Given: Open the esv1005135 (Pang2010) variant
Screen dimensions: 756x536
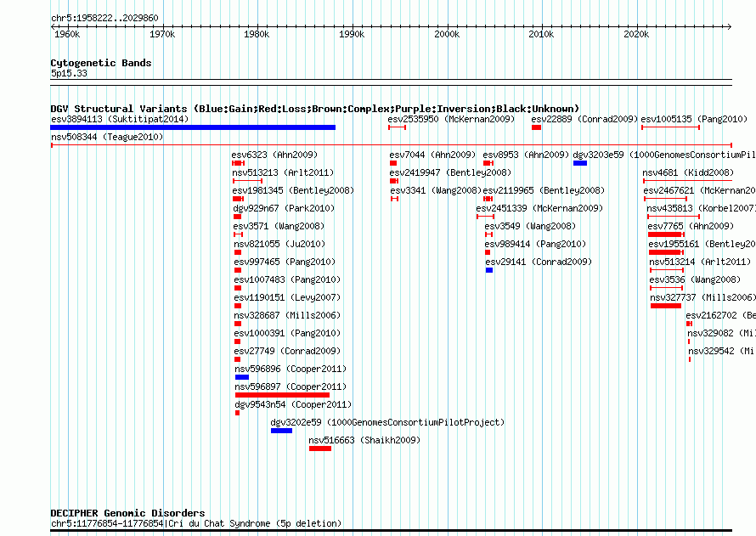Looking at the screenshot, I should click(x=694, y=119).
